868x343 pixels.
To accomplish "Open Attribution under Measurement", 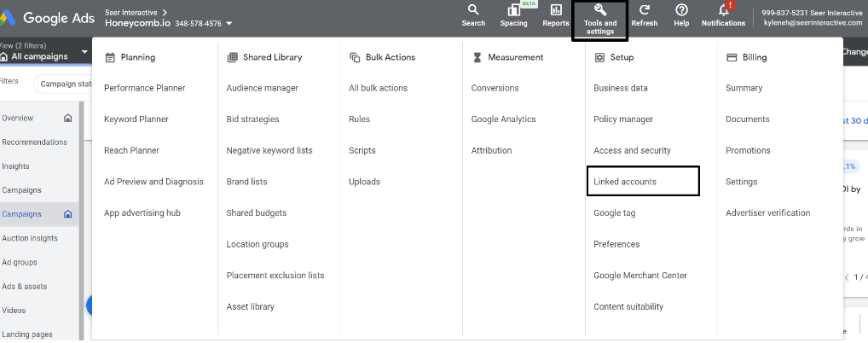I will 492,151.
